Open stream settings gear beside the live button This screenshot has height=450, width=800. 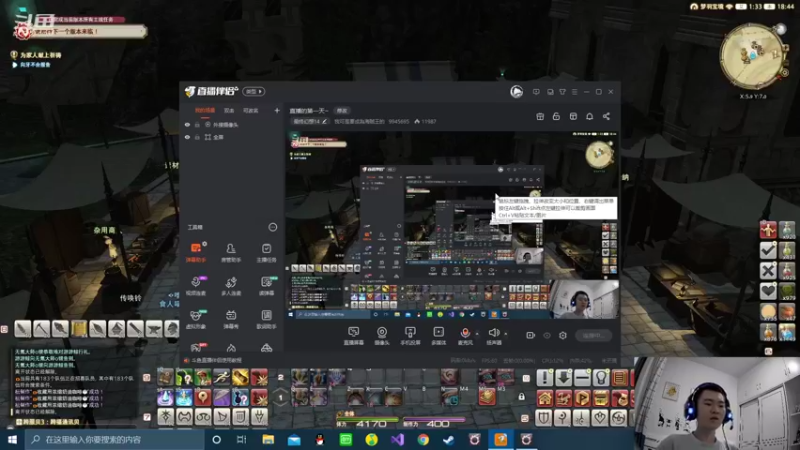click(563, 335)
